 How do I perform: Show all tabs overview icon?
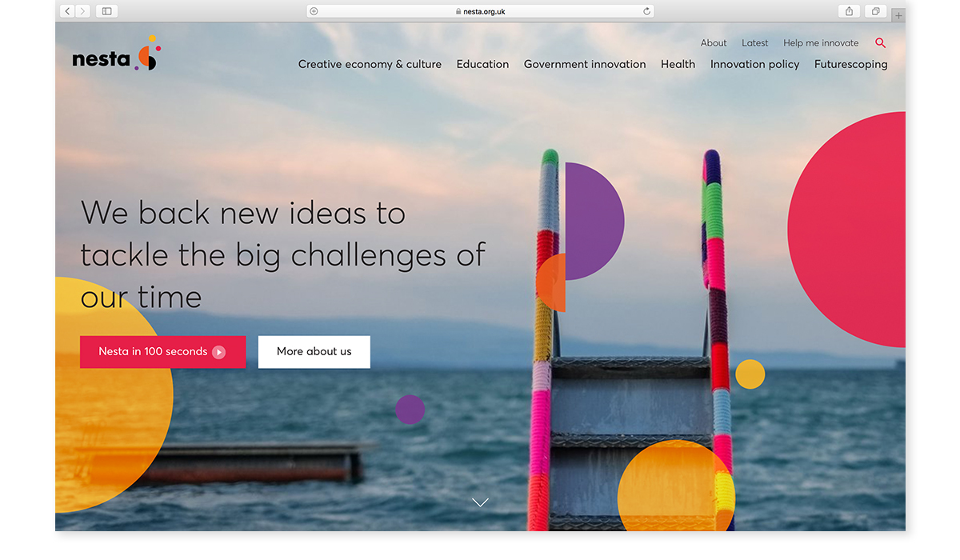(876, 11)
